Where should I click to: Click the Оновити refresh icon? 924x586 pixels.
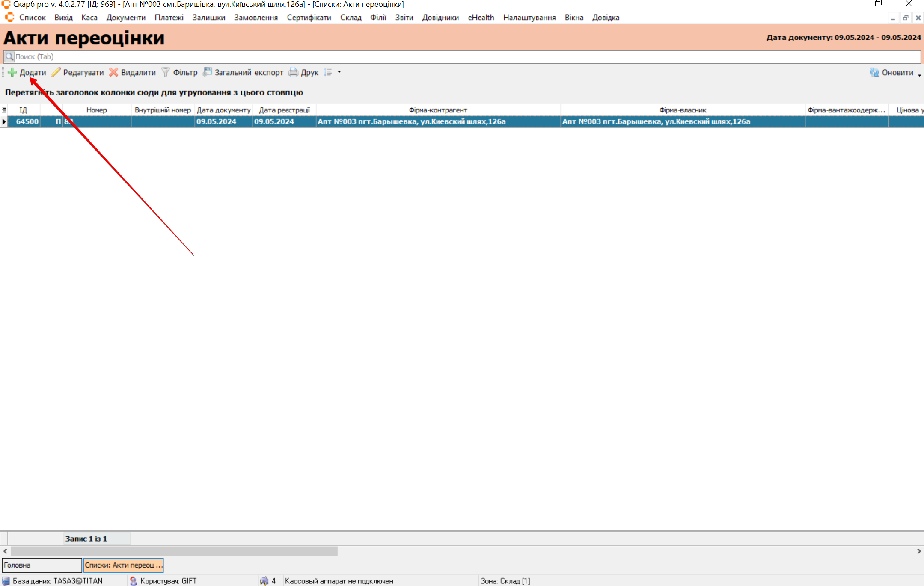[874, 72]
